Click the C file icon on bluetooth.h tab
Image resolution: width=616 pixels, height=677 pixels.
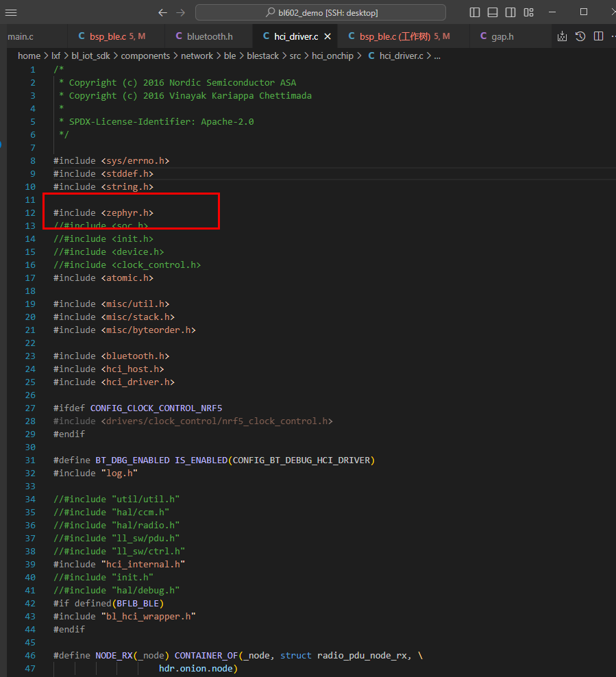coord(179,36)
